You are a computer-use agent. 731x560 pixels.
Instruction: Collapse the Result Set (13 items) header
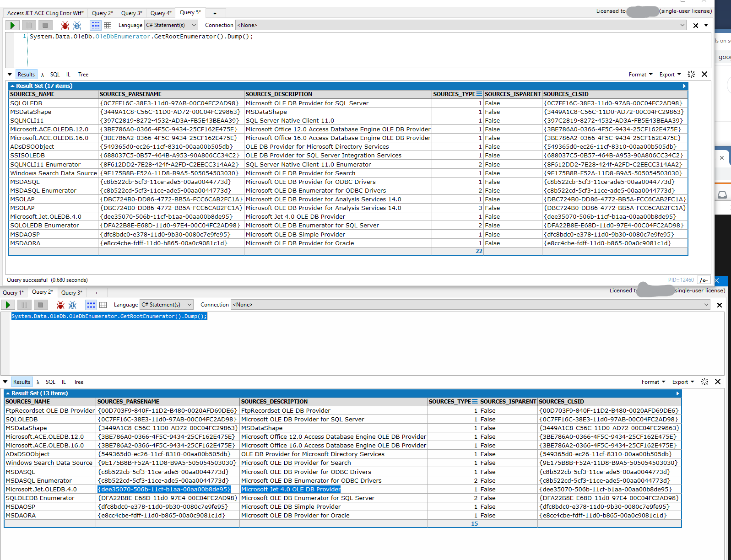point(8,393)
